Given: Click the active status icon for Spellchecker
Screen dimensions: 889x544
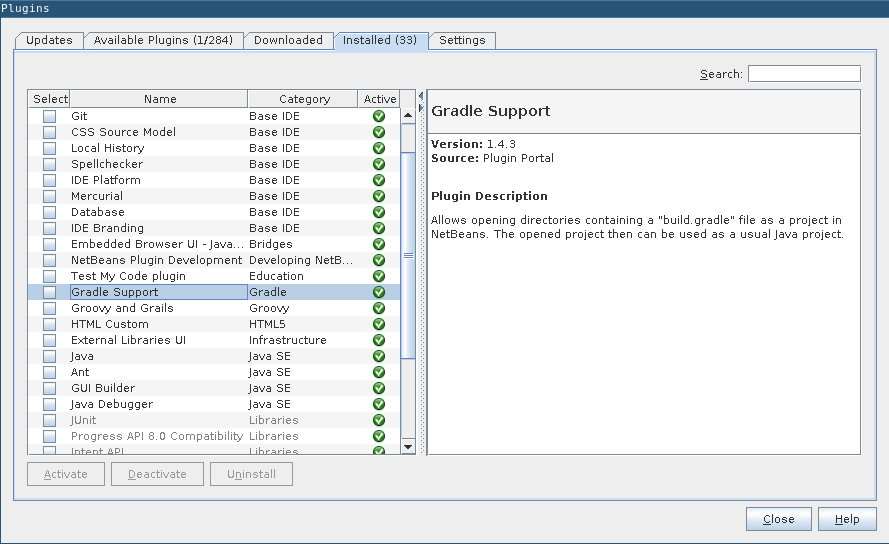Looking at the screenshot, I should coord(379,164).
